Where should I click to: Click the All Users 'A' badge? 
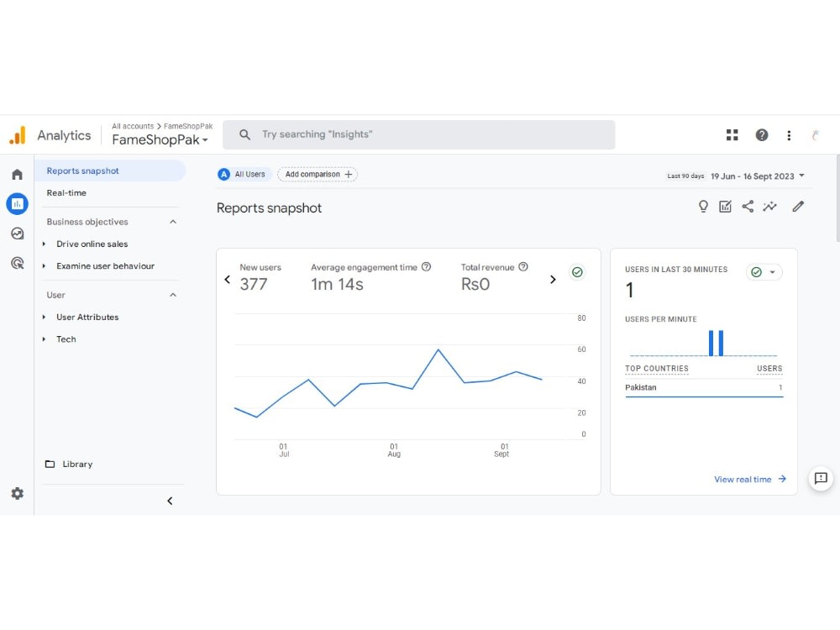[x=224, y=174]
